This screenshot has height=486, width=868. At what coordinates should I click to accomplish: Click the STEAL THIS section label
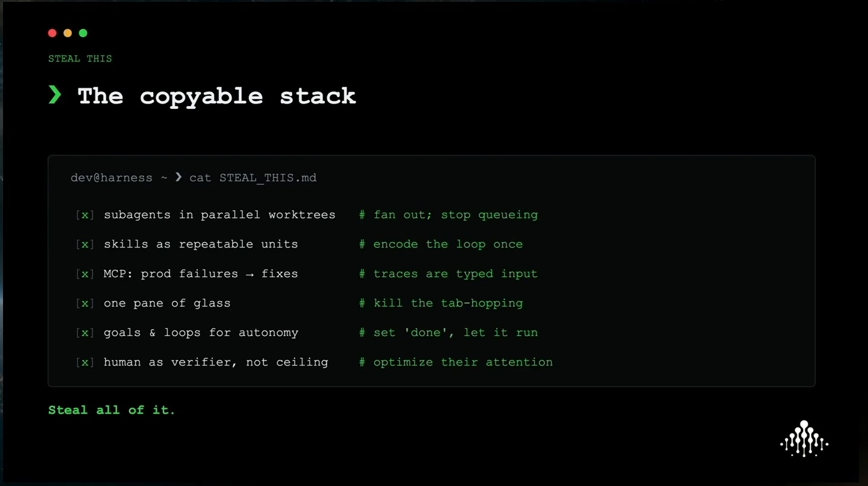[x=80, y=58]
